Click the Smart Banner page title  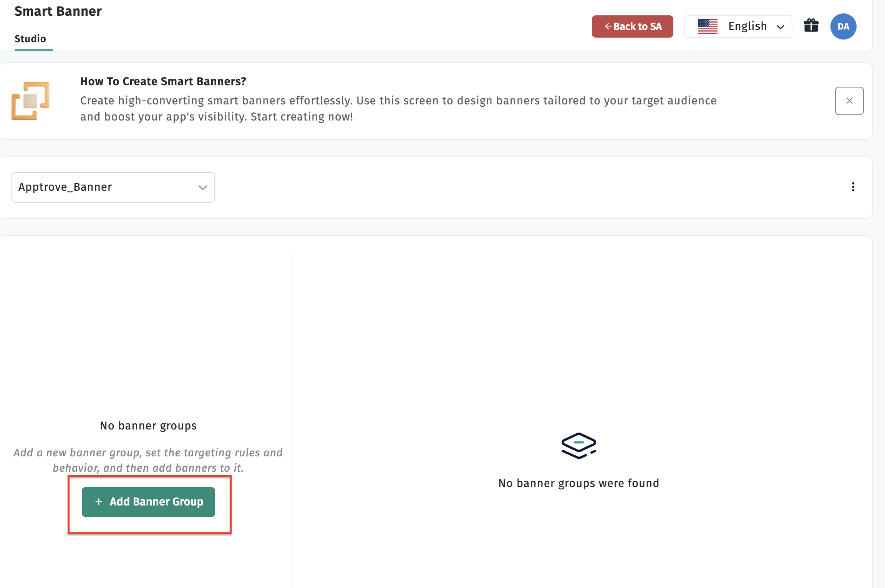click(x=58, y=11)
